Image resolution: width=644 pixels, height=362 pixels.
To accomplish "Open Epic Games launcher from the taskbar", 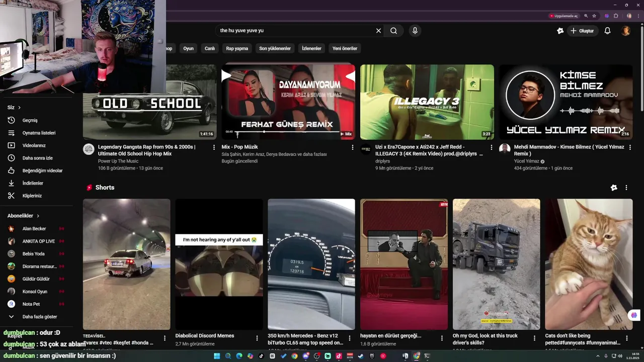I will [372, 356].
